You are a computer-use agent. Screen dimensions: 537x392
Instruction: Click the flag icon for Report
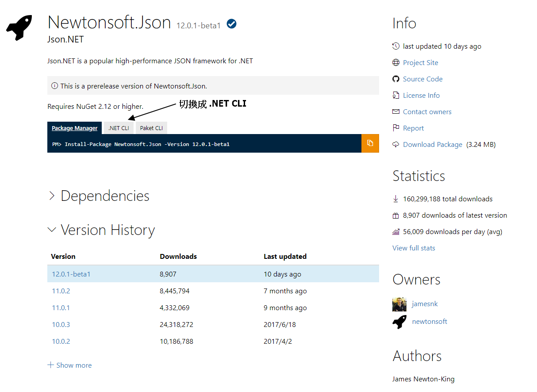[396, 128]
